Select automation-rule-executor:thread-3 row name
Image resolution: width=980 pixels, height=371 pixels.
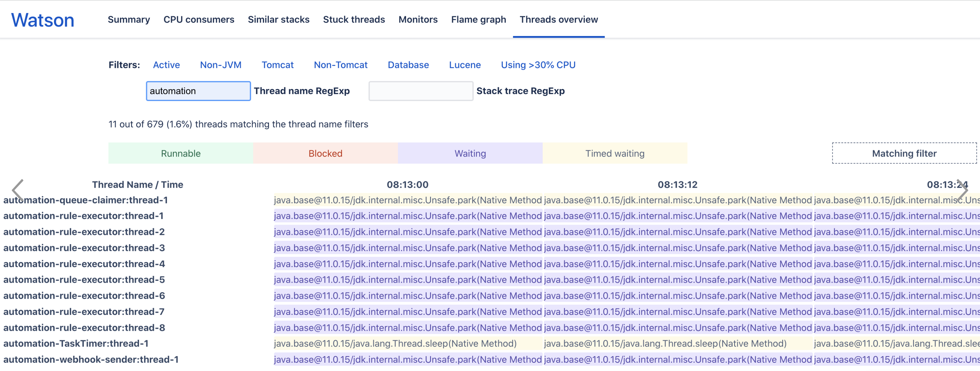[x=84, y=247]
